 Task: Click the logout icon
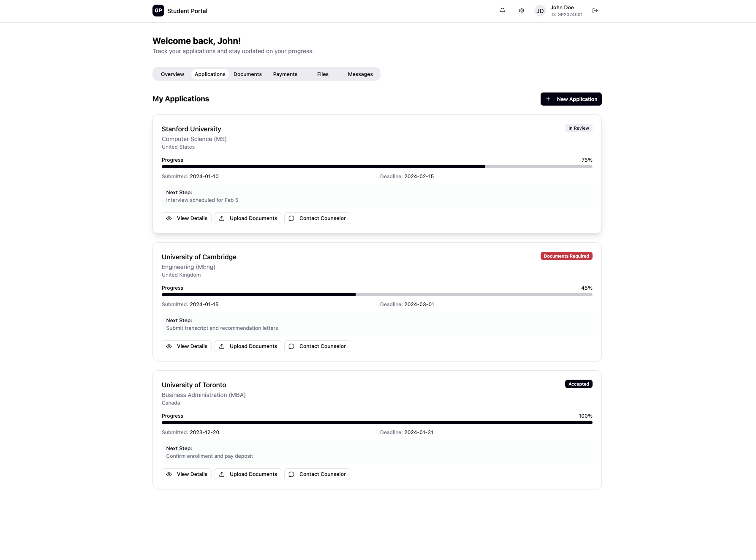[595, 11]
